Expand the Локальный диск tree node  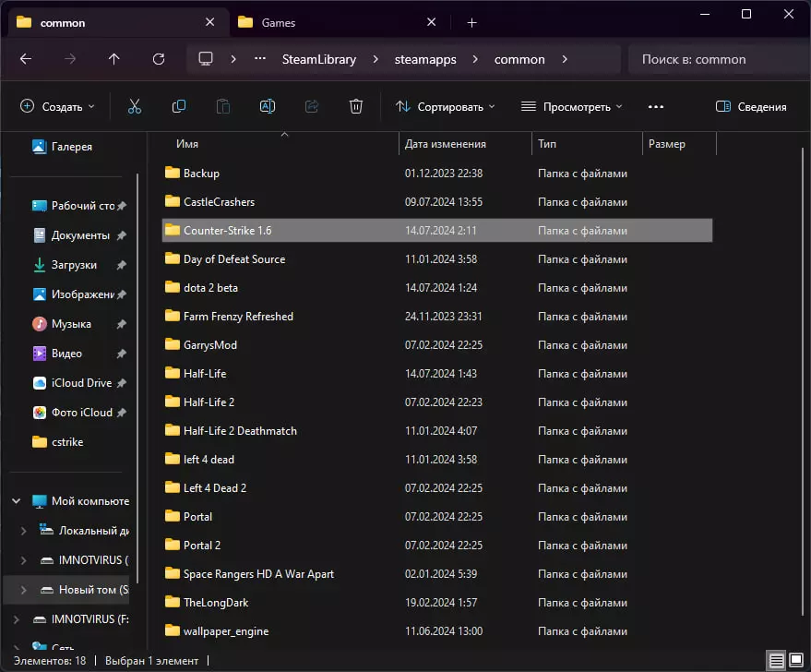pos(25,531)
